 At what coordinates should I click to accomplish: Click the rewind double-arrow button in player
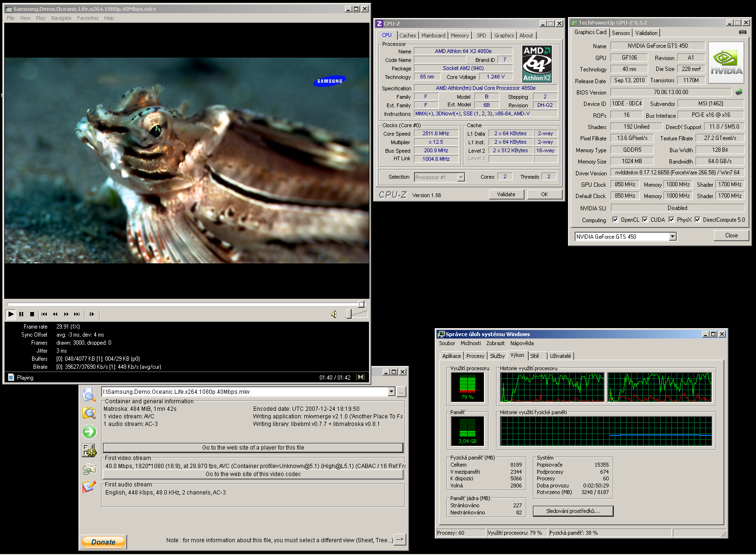(x=55, y=314)
